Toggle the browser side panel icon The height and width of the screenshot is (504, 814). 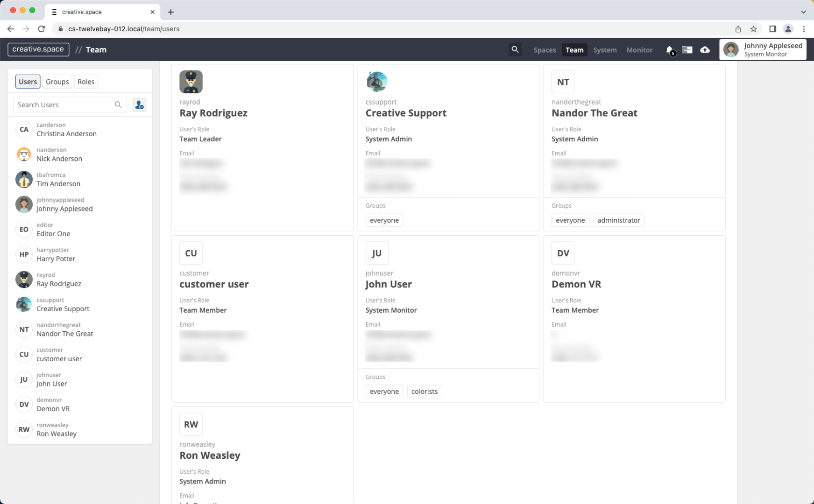(x=772, y=29)
